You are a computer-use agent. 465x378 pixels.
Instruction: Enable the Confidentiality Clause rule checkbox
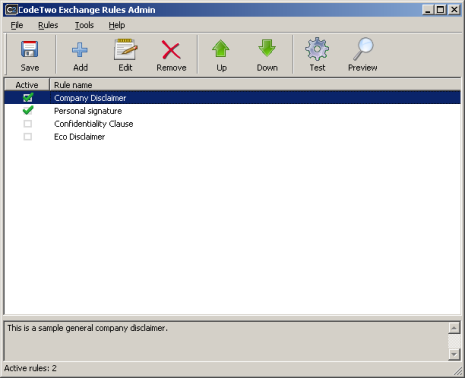coord(28,124)
